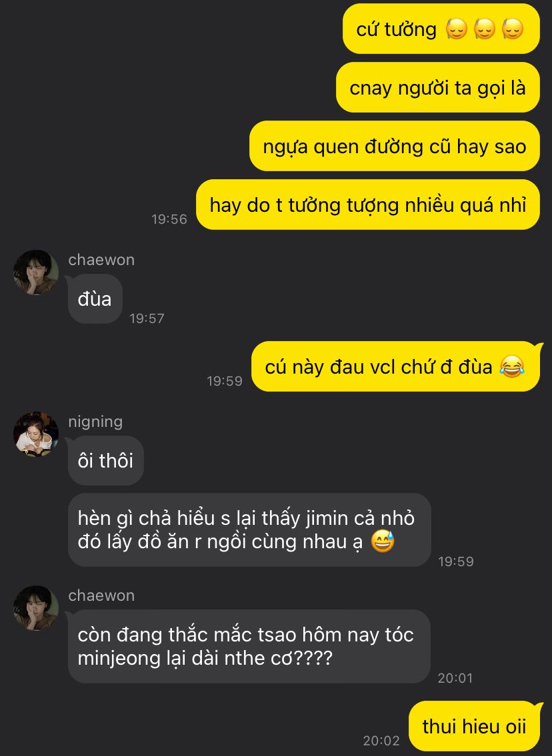The image size is (552, 756).
Task: Select the gray "đùa" bubble
Action: click(x=95, y=299)
